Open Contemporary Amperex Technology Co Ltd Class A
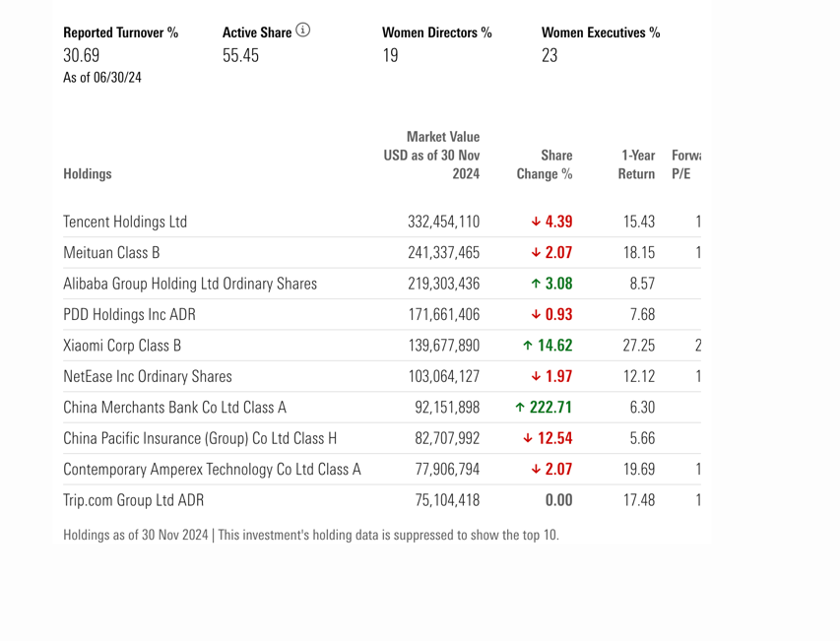The width and height of the screenshot is (840, 641). tap(212, 470)
